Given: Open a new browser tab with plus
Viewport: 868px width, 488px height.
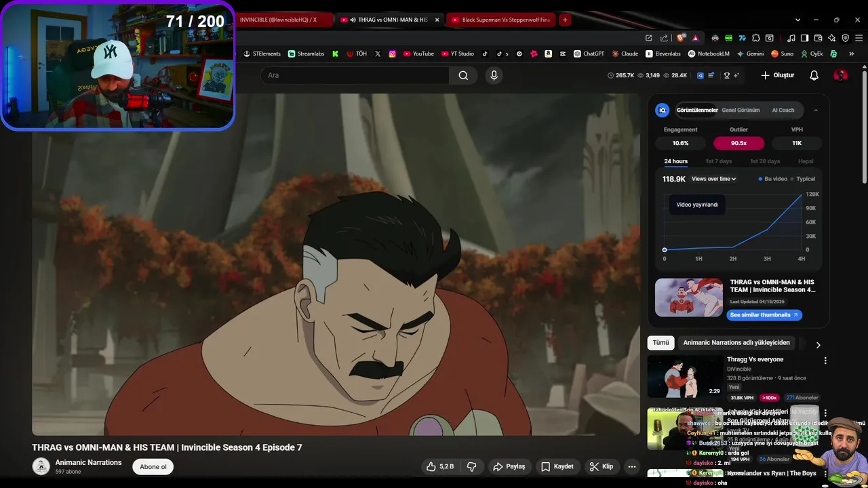Looking at the screenshot, I should click(x=565, y=20).
